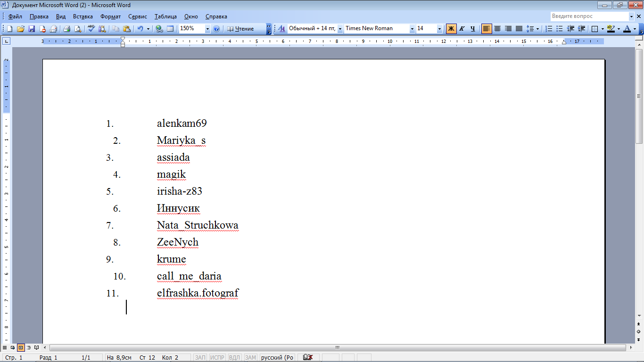Open the Формат menu
The height and width of the screenshot is (362, 644).
(x=110, y=16)
